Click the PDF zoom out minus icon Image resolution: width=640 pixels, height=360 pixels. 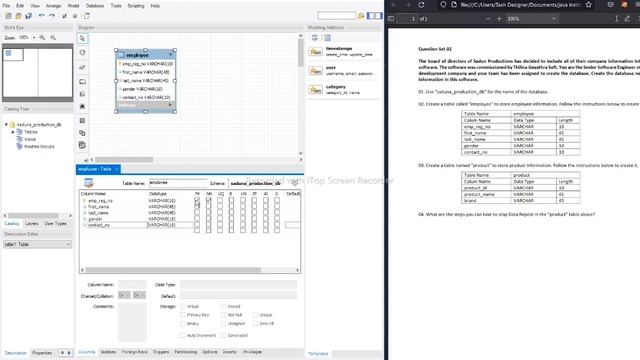[x=488, y=19]
